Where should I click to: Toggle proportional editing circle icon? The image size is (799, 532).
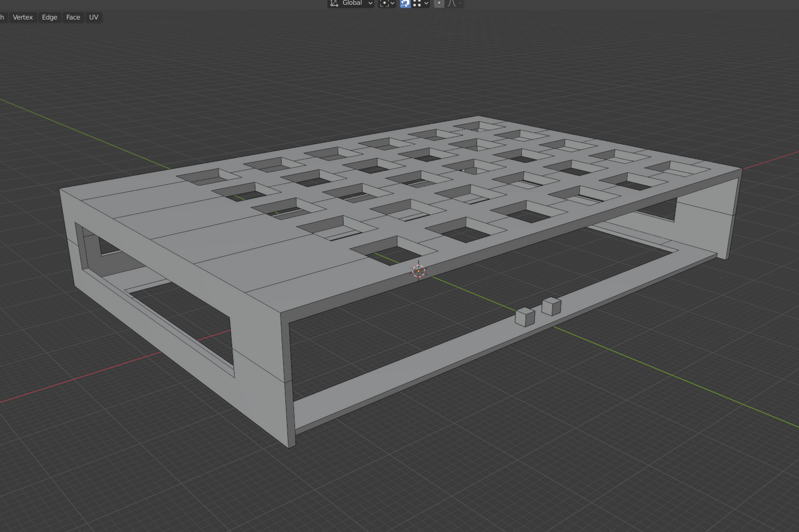(x=438, y=3)
